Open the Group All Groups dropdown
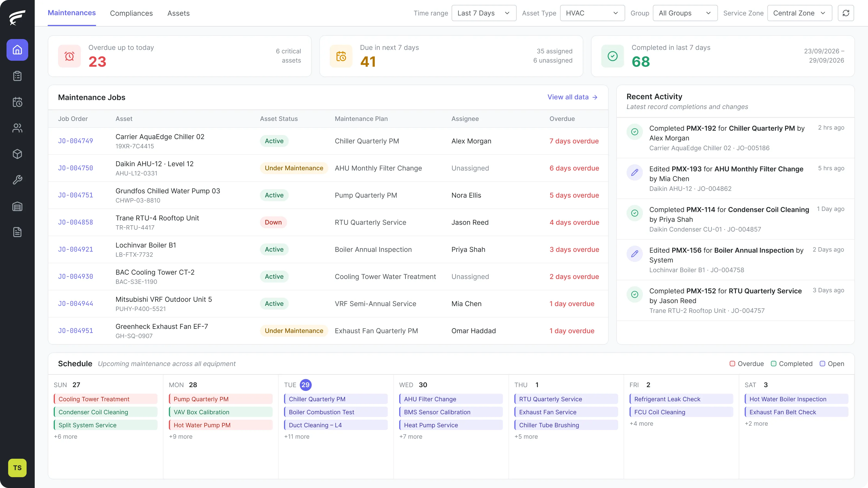The width and height of the screenshot is (868, 488). pos(685,13)
